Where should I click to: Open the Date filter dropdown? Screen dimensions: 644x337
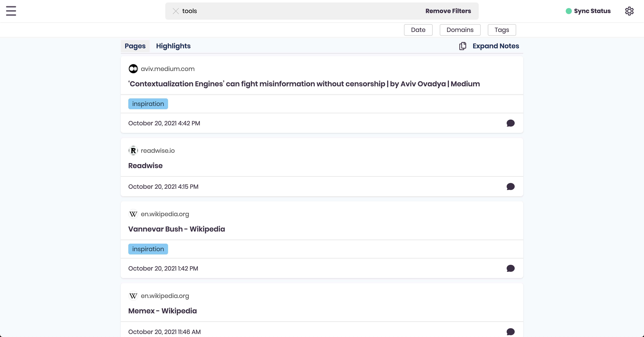[x=418, y=30]
